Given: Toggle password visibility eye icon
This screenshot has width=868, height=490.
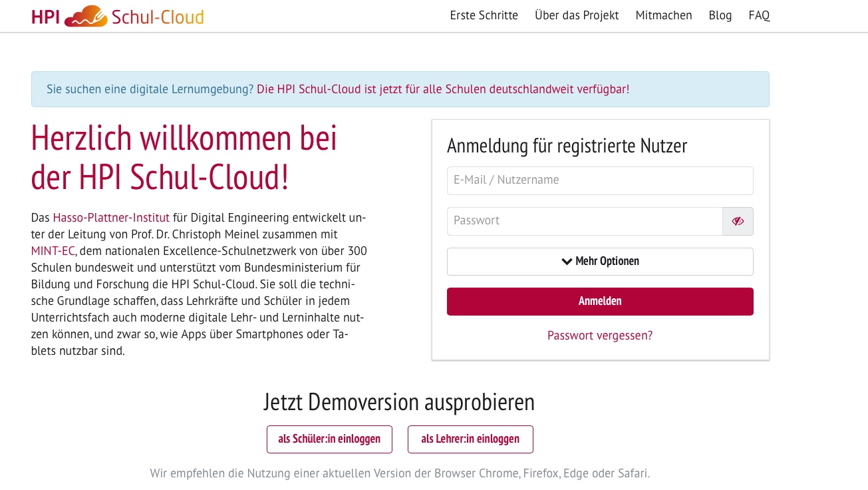Looking at the screenshot, I should pos(738,221).
